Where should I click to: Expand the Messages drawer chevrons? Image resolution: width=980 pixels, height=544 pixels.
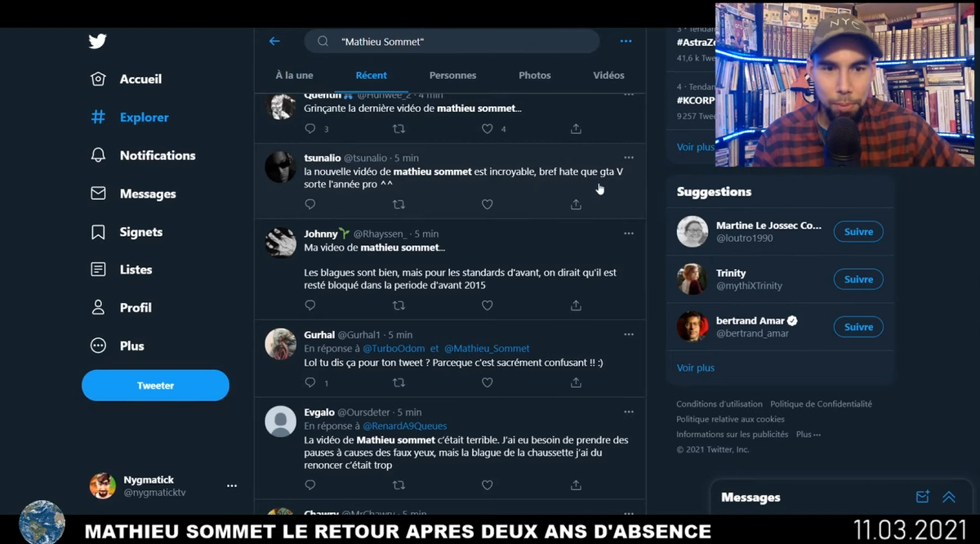(949, 497)
